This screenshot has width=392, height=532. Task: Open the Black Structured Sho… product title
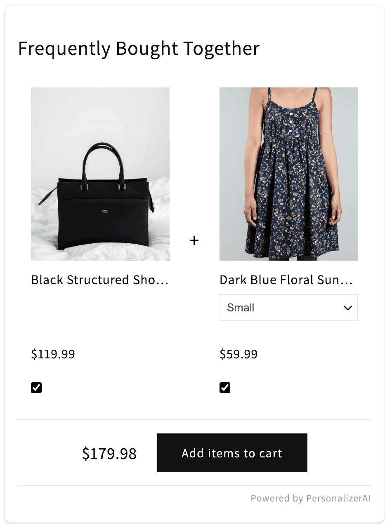click(x=100, y=280)
